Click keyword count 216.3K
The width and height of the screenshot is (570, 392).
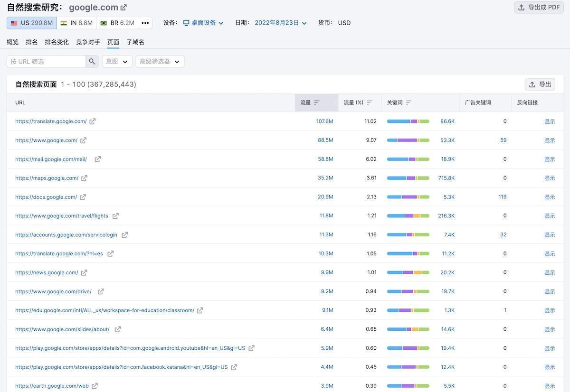click(x=446, y=216)
